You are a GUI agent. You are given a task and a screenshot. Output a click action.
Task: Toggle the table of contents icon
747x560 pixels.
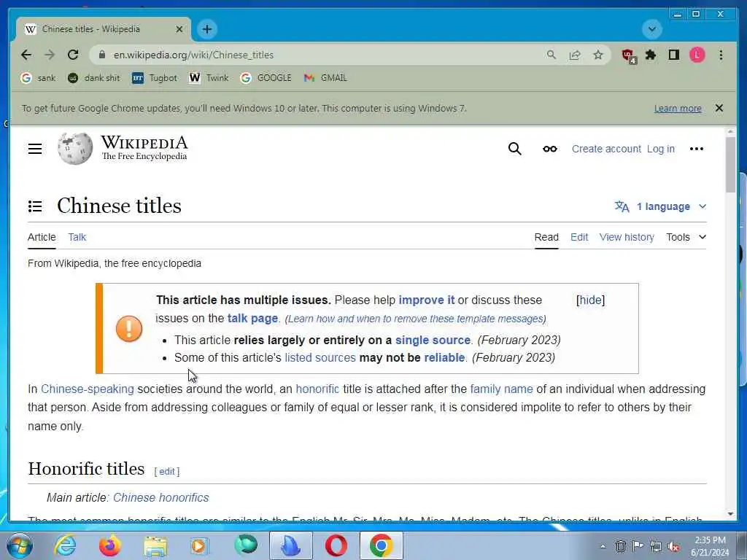(35, 206)
